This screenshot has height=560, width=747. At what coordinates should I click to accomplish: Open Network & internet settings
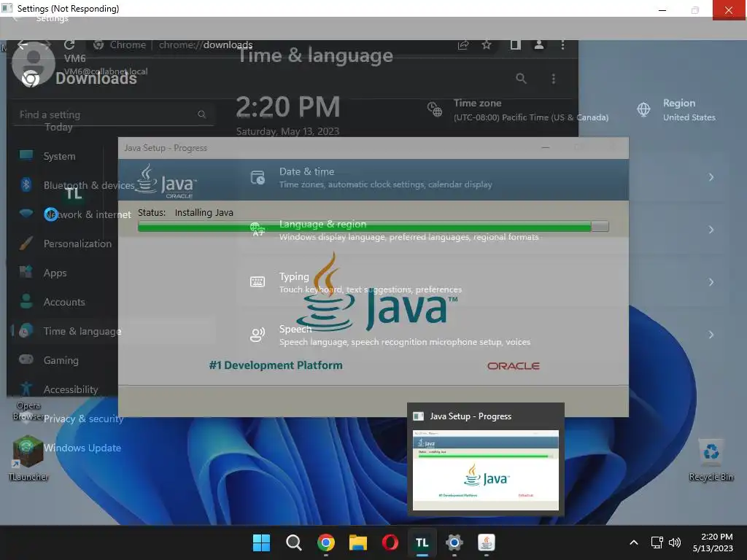pyautogui.click(x=88, y=214)
